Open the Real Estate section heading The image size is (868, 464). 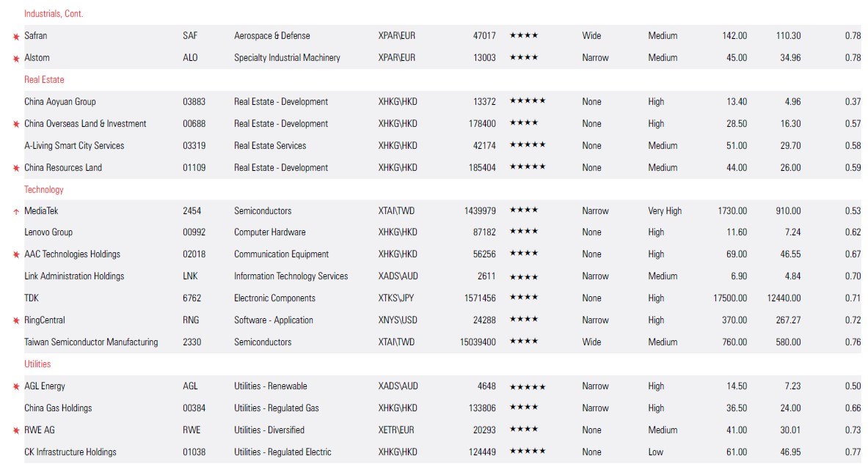tap(44, 79)
